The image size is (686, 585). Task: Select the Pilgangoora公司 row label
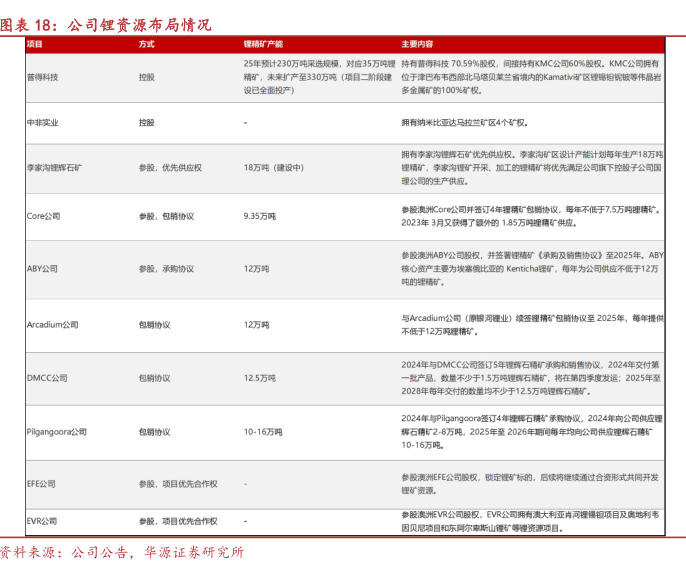[57, 432]
